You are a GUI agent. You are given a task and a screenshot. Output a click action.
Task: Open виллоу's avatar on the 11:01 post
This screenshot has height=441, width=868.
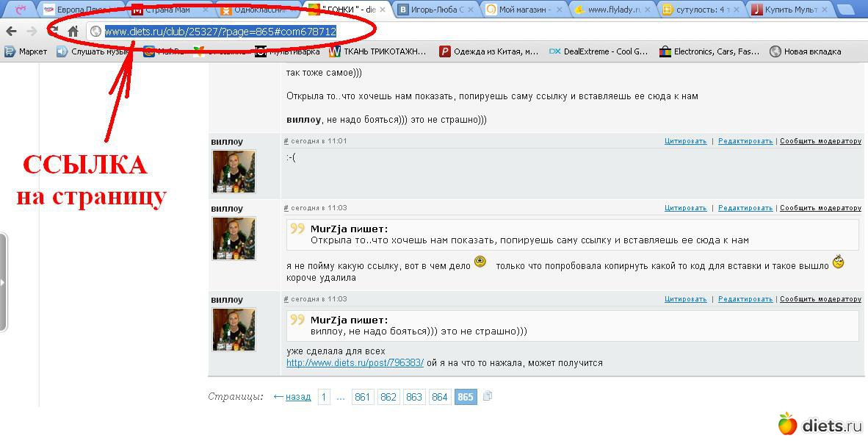coord(234,171)
